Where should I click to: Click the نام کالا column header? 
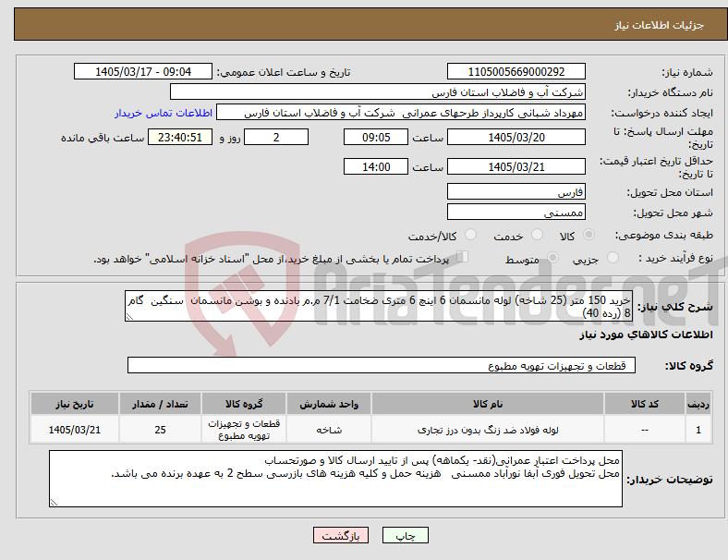point(488,404)
